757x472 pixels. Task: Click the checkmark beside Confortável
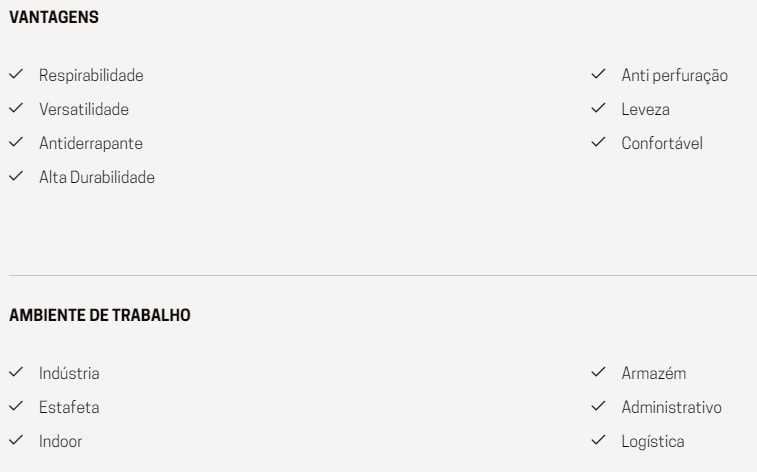tap(598, 142)
